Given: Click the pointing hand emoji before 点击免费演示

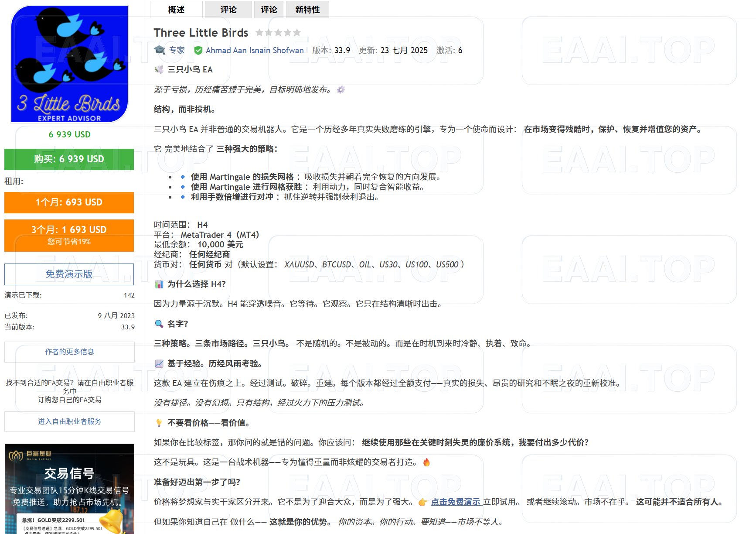Looking at the screenshot, I should click(x=422, y=502).
